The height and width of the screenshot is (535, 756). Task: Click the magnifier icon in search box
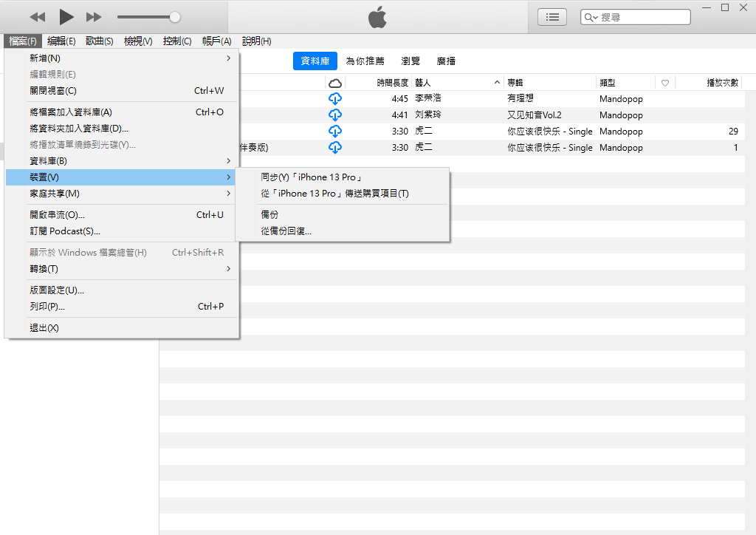coord(591,17)
